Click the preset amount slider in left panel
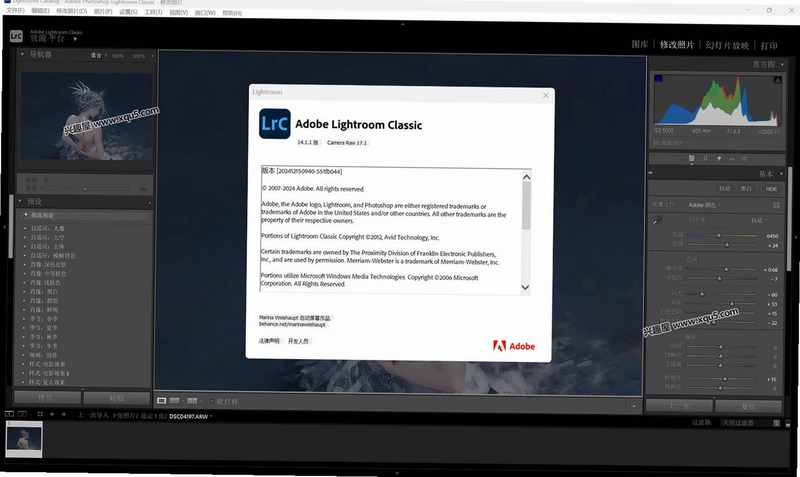This screenshot has height=477, width=800. 85,189
